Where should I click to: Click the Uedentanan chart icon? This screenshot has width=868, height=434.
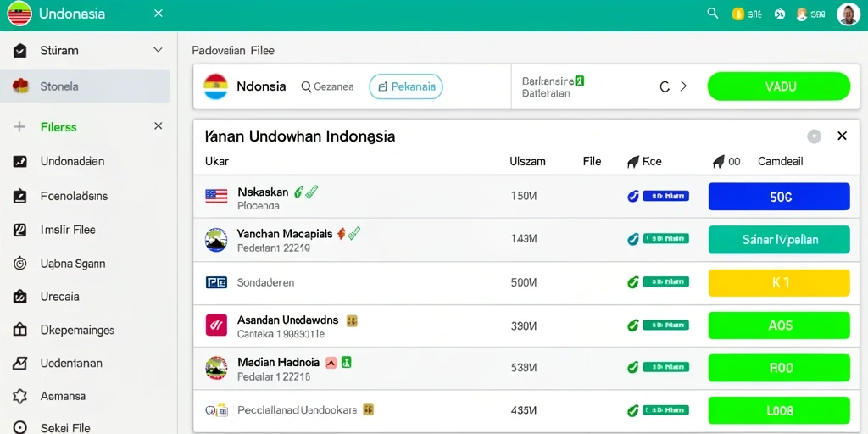coord(20,363)
